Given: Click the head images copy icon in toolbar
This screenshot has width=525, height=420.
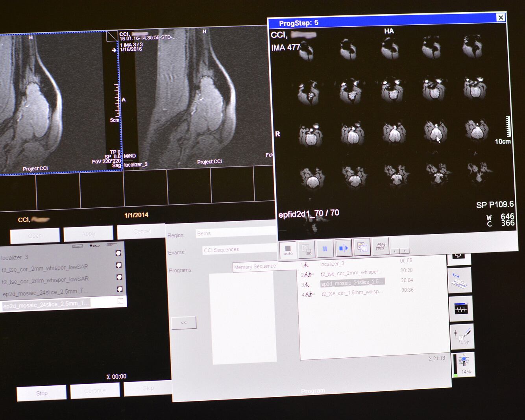Looking at the screenshot, I should [x=362, y=247].
